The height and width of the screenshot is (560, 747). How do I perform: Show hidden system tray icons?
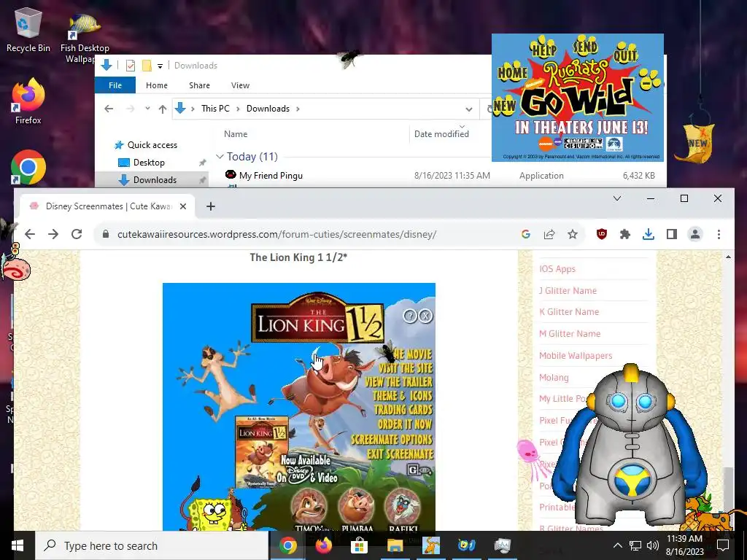tap(617, 545)
